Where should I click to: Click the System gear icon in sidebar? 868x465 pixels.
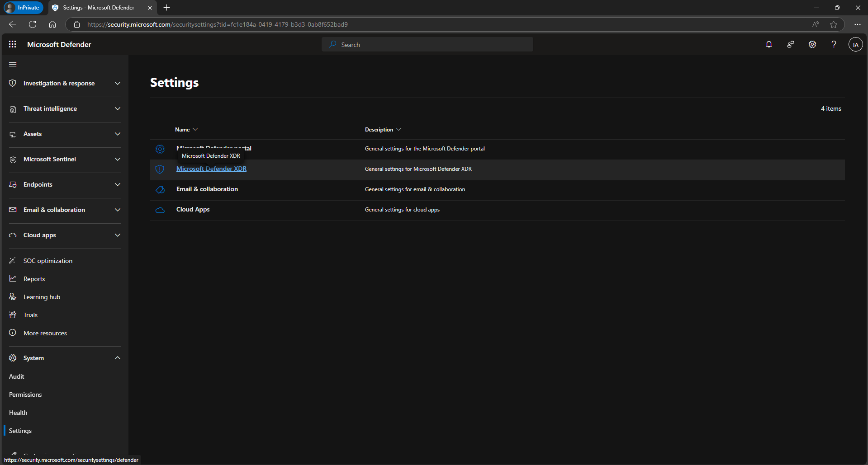tap(13, 358)
